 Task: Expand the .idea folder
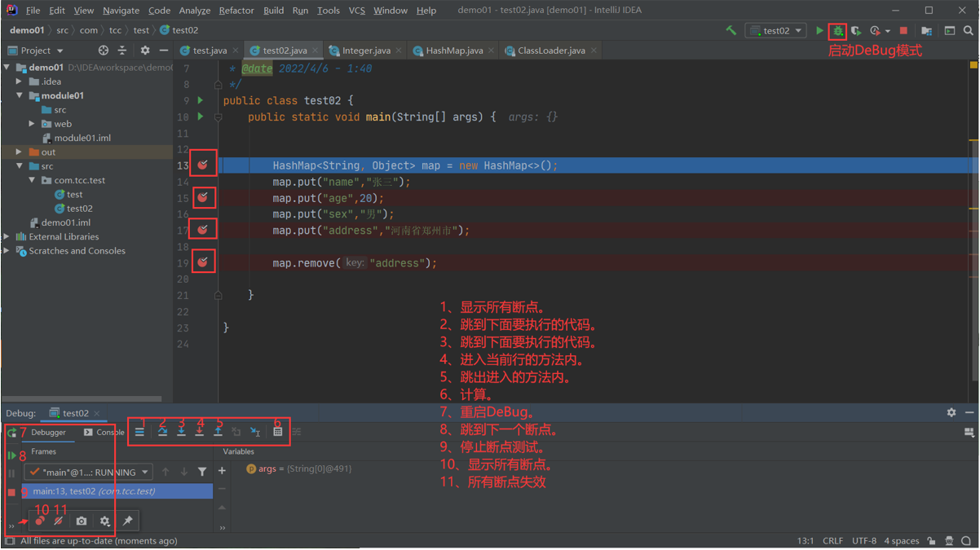click(x=20, y=81)
